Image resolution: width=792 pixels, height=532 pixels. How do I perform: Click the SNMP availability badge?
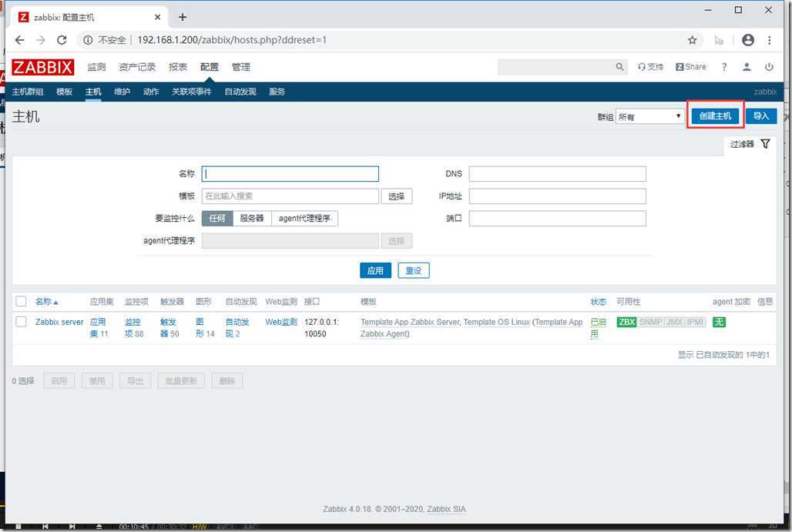click(650, 322)
